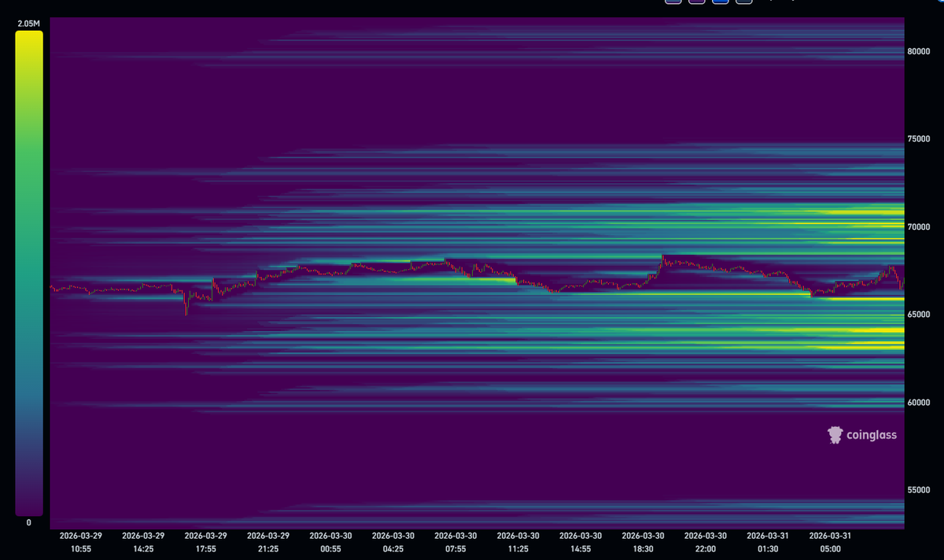Click the 2026-03-29 17:55 time label
Viewport: 944px width, 560px height.
[x=206, y=542]
